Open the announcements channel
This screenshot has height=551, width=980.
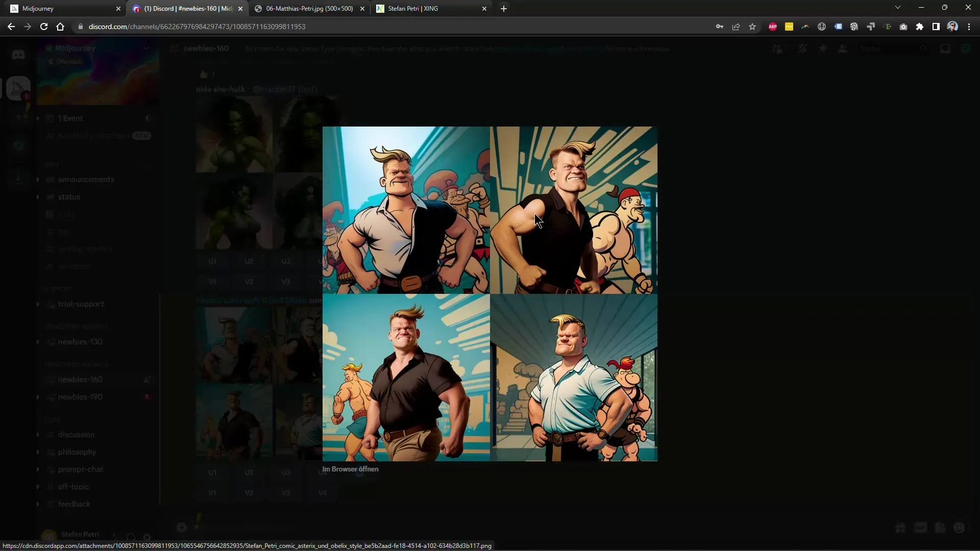[97, 180]
